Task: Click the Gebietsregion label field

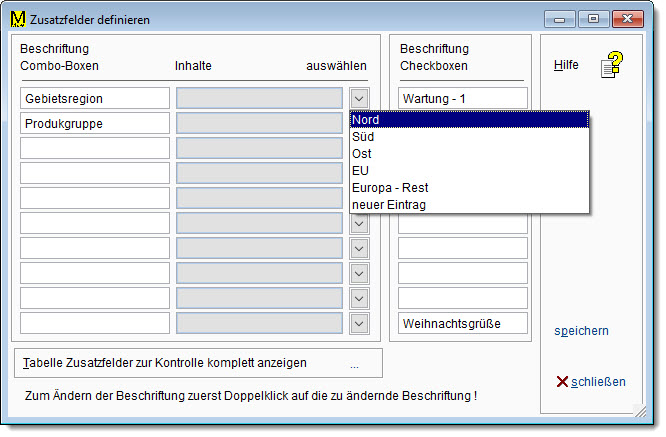Action: 95,98
